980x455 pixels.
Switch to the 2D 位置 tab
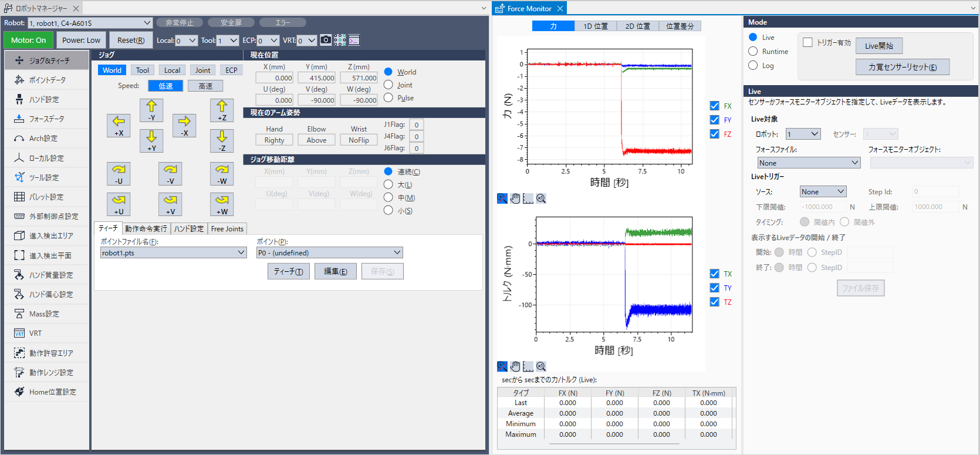(637, 26)
